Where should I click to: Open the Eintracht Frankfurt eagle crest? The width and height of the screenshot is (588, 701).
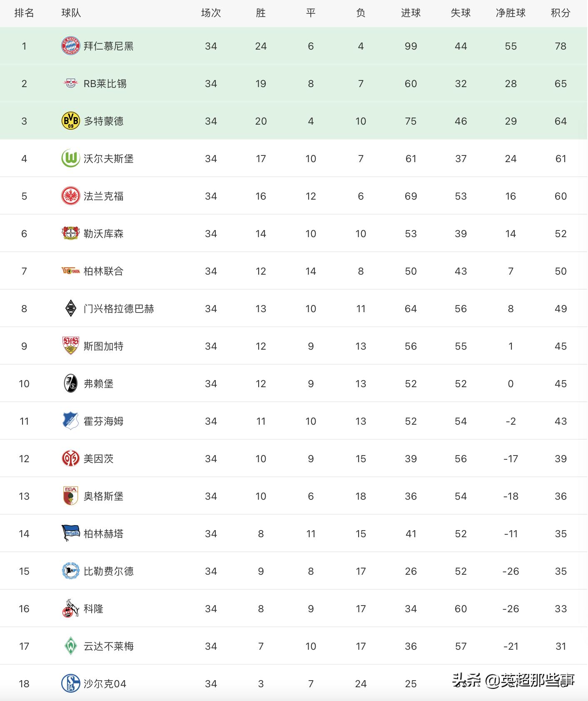click(70, 196)
